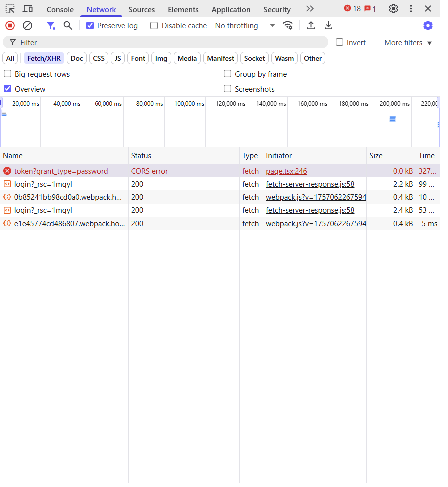Open fetch-server-response.js:58 link for 2.2 kB row
Screen dimensions: 448x487
tap(310, 184)
